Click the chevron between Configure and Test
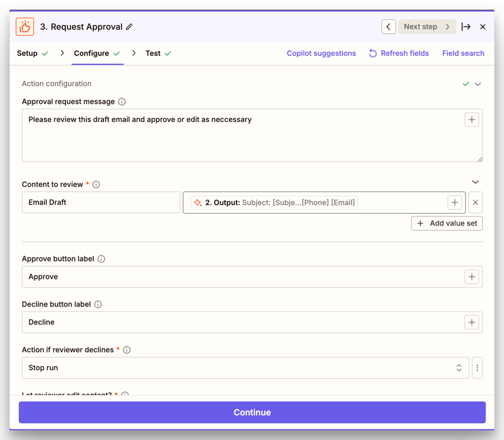The height and width of the screenshot is (440, 504). [133, 53]
